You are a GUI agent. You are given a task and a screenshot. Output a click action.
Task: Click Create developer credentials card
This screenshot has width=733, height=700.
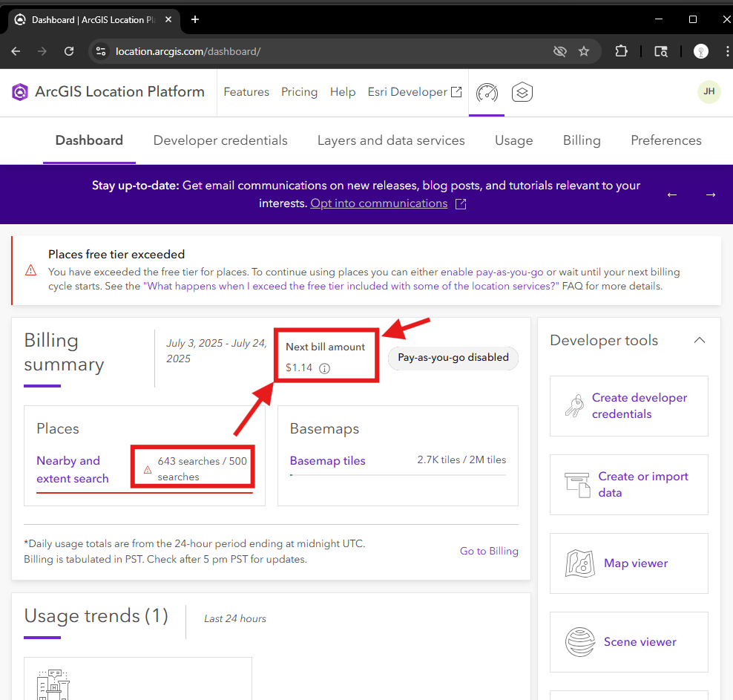[x=628, y=406]
